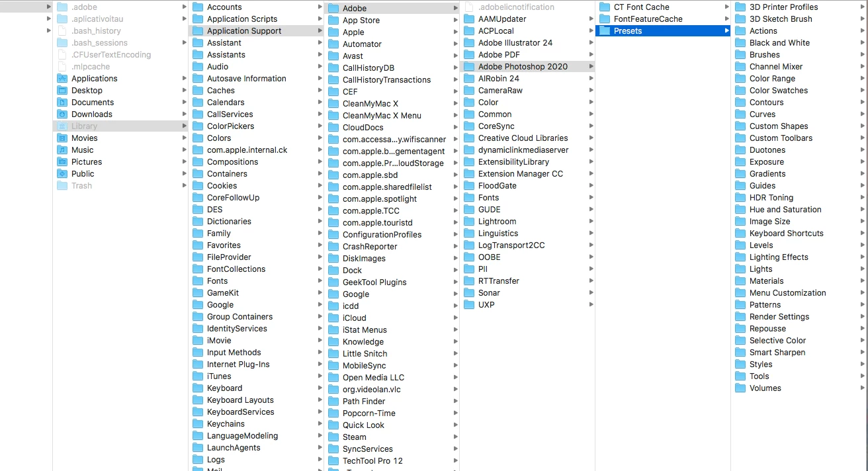Click the Applications folder icon
868x471 pixels.
click(x=62, y=79)
